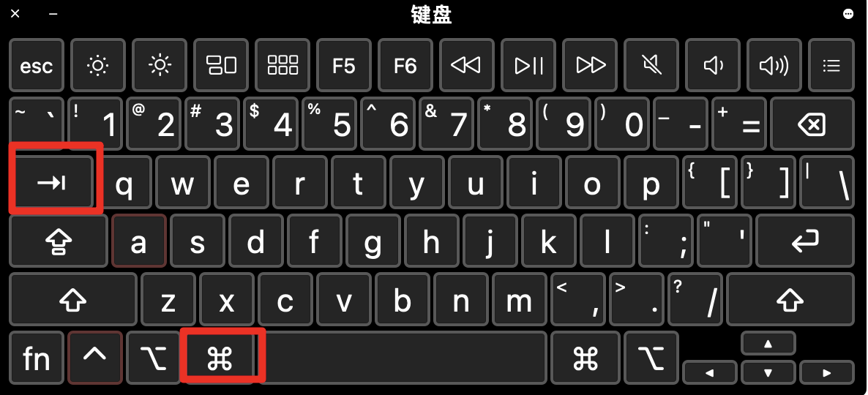Click the return key

[x=805, y=241]
